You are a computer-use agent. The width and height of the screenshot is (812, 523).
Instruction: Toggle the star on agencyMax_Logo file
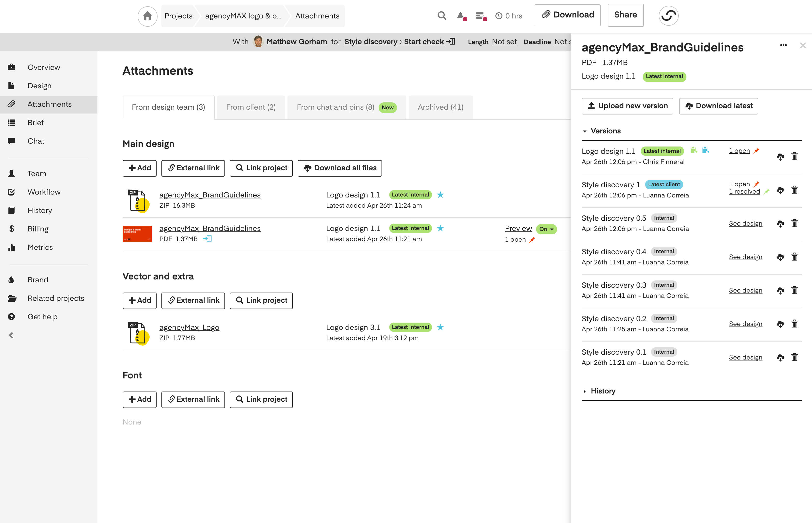pyautogui.click(x=440, y=327)
